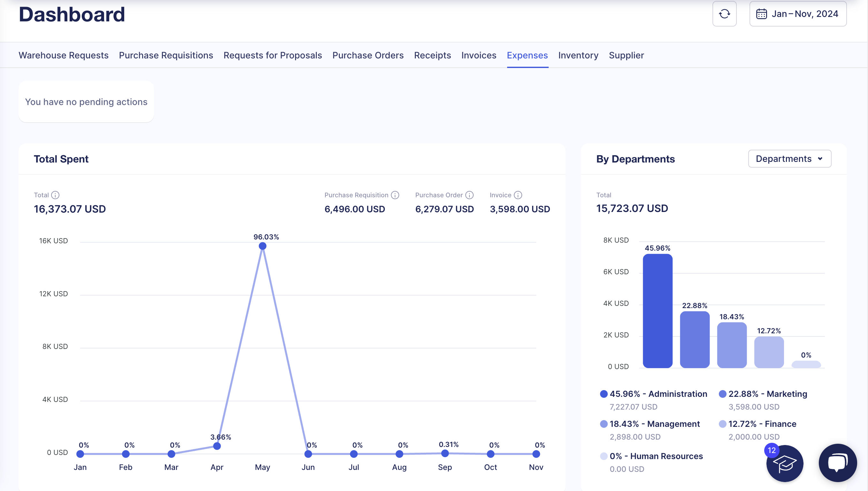
Task: Open the learning center graduation cap icon
Action: (784, 463)
